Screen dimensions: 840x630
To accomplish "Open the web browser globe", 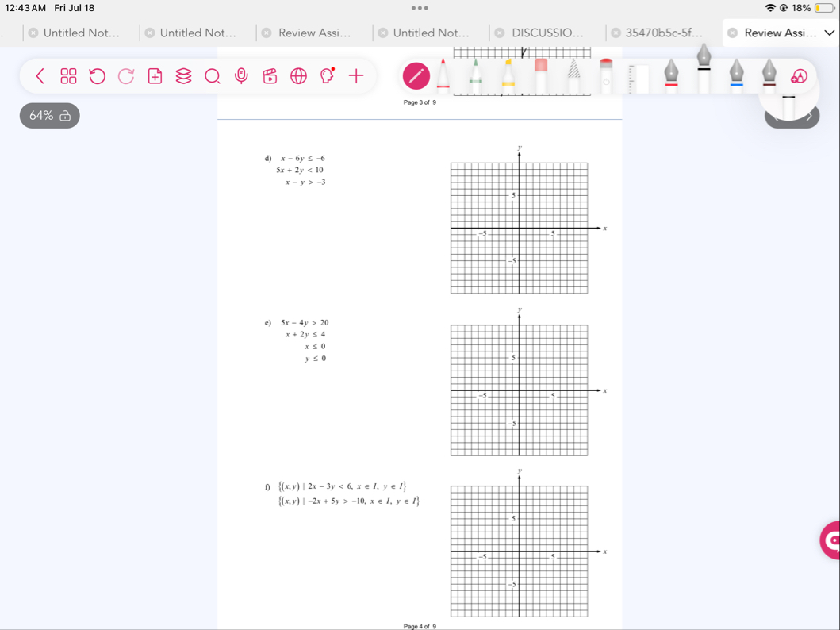I will 298,76.
